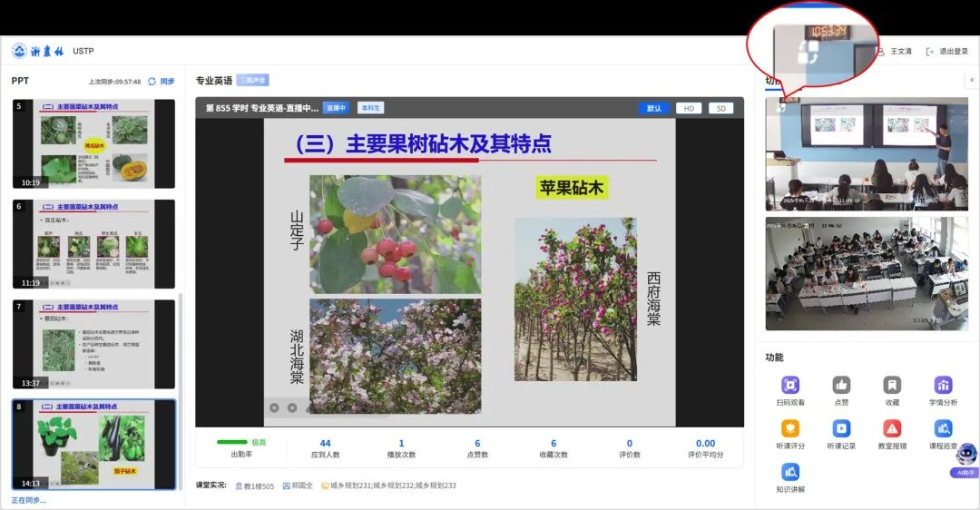The image size is (980, 510).
Task: Switch video quality to SD
Action: pos(720,108)
